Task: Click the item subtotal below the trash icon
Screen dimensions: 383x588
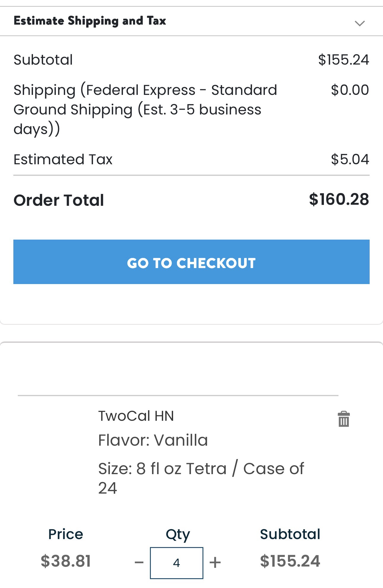Action: click(x=290, y=561)
